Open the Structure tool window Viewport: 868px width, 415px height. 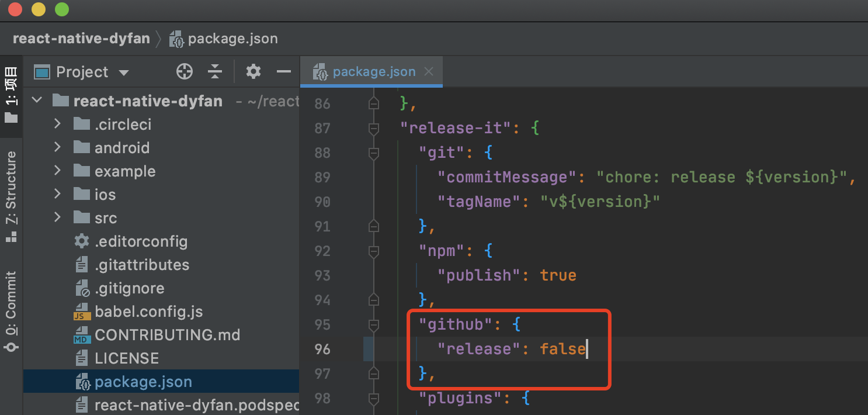(11, 196)
